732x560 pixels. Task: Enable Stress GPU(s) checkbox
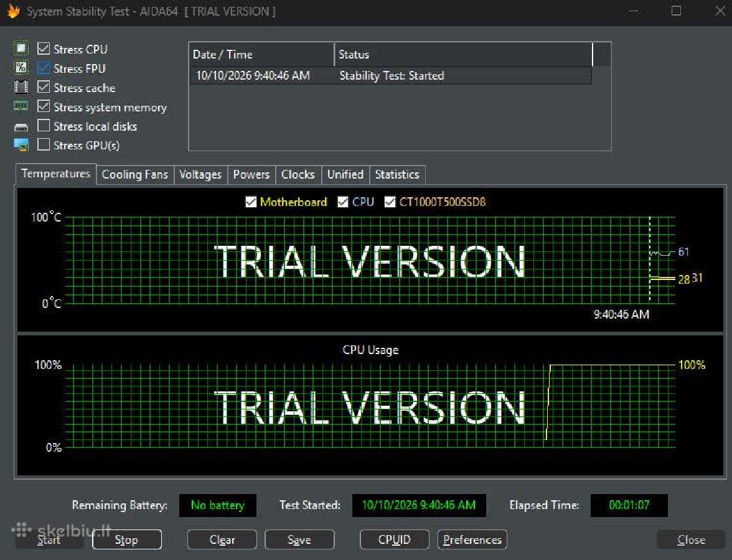click(x=44, y=144)
